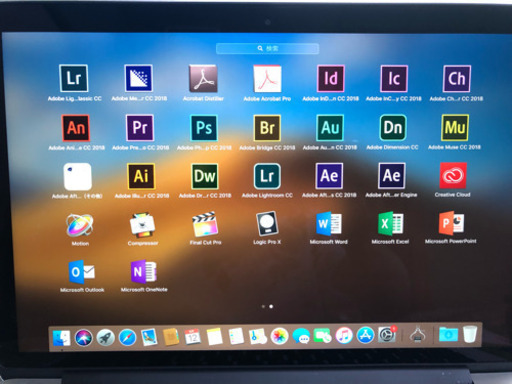Open Adobe Dreamweaver CC 2018
This screenshot has height=384, width=512.
pyautogui.click(x=205, y=176)
